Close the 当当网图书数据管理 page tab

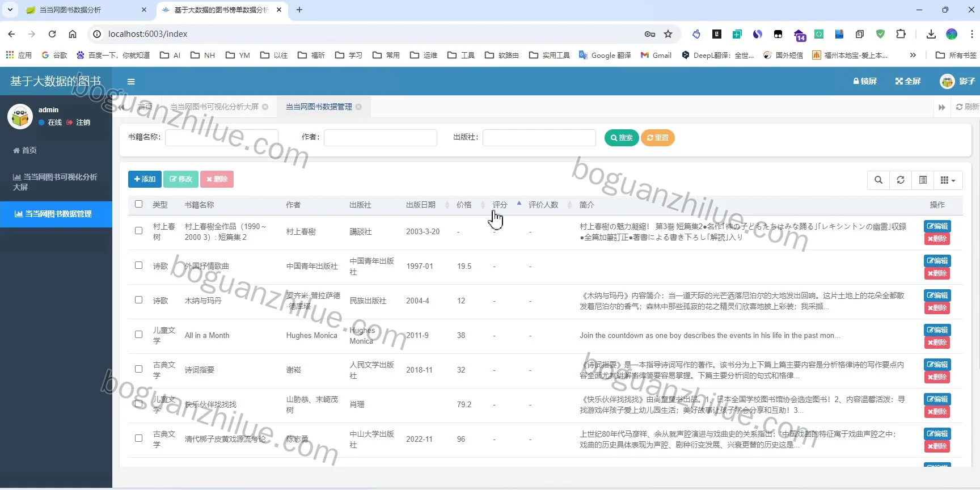click(358, 107)
